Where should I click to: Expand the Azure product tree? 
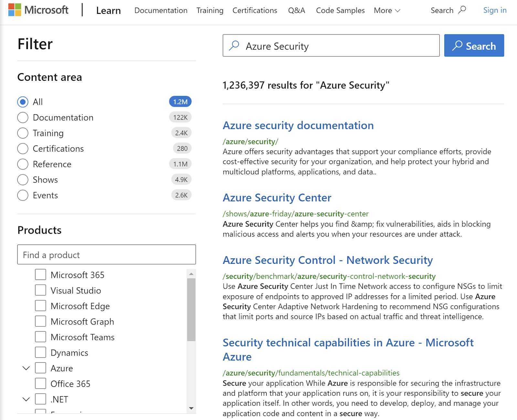coord(26,368)
